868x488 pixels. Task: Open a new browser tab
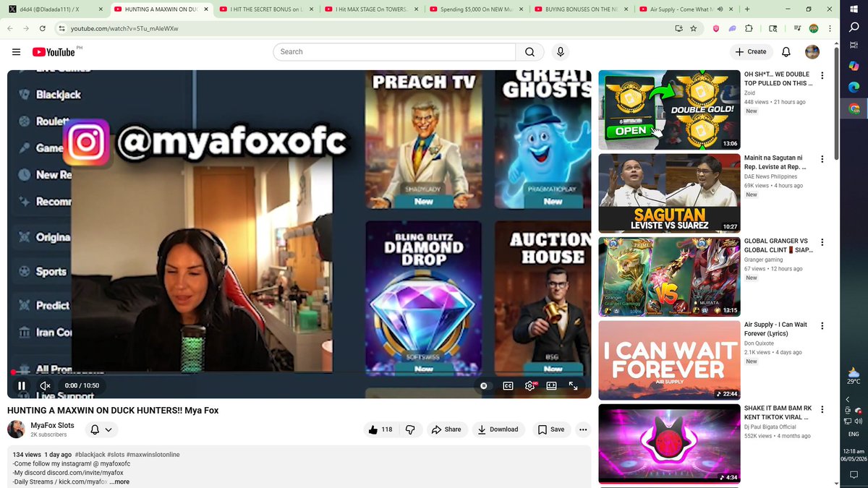click(x=747, y=9)
